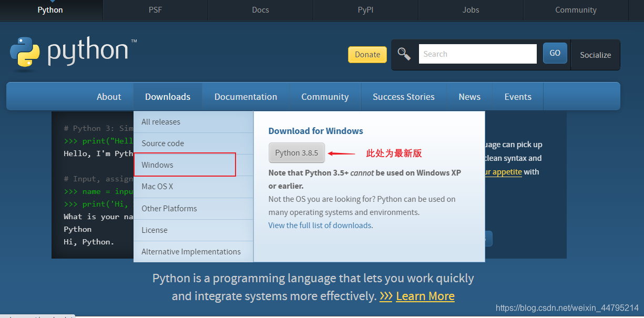This screenshot has height=318, width=644.
Task: Click the >>> arrows before Learn More
Action: tap(386, 296)
